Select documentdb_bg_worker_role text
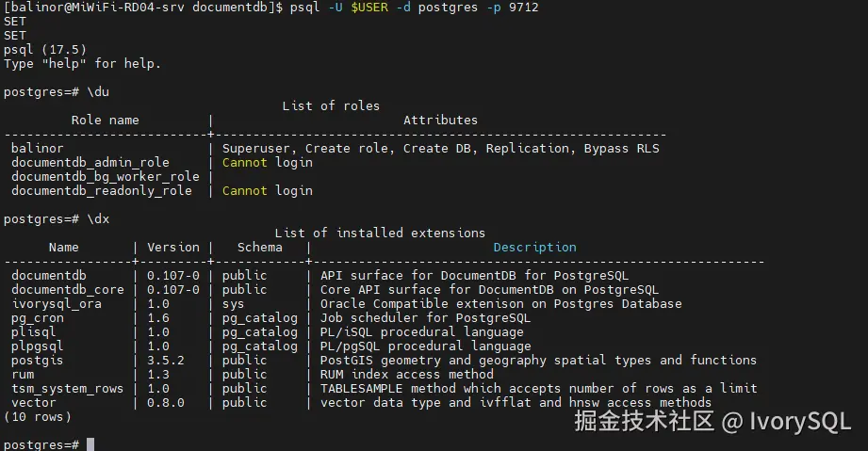Viewport: 868px width, 451px height. coord(106,176)
